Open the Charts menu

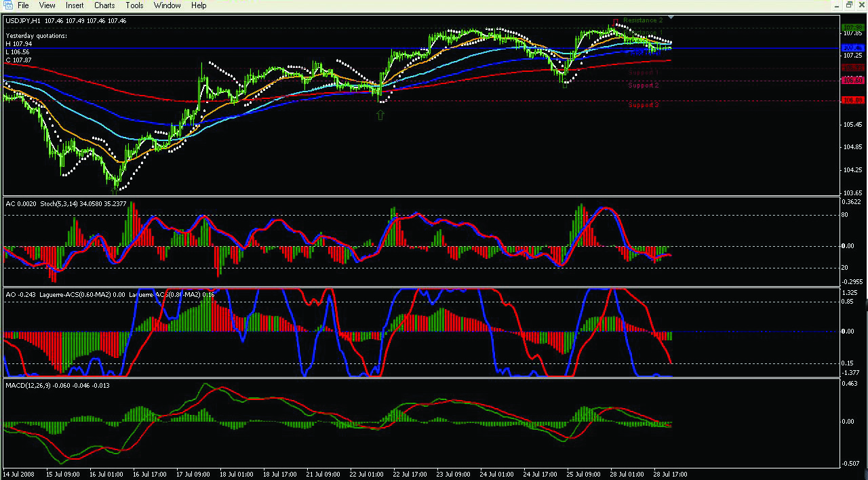104,5
